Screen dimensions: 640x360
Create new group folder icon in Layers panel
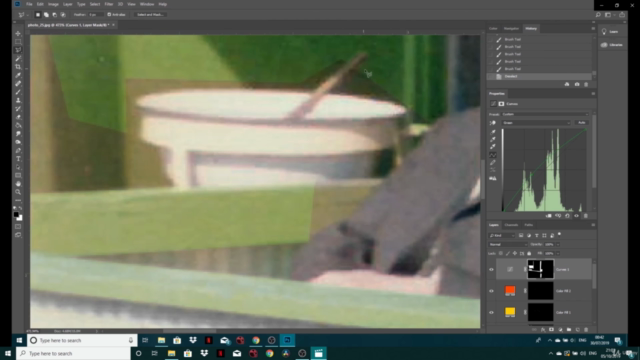(569, 329)
